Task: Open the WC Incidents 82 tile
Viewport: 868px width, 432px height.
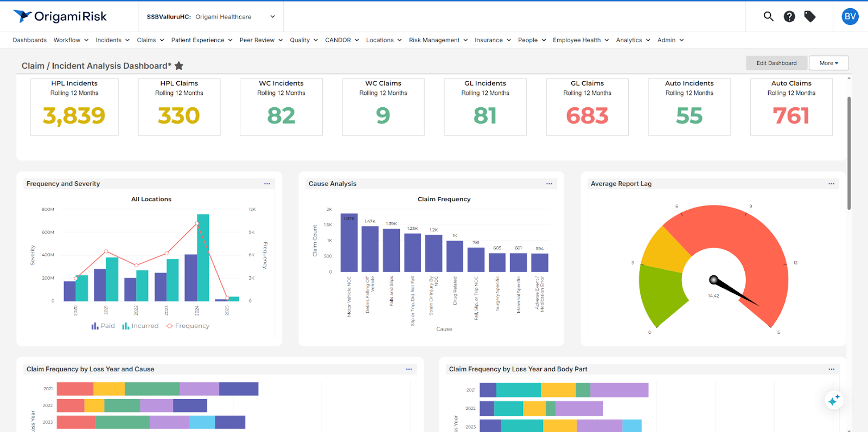Action: pos(281,107)
